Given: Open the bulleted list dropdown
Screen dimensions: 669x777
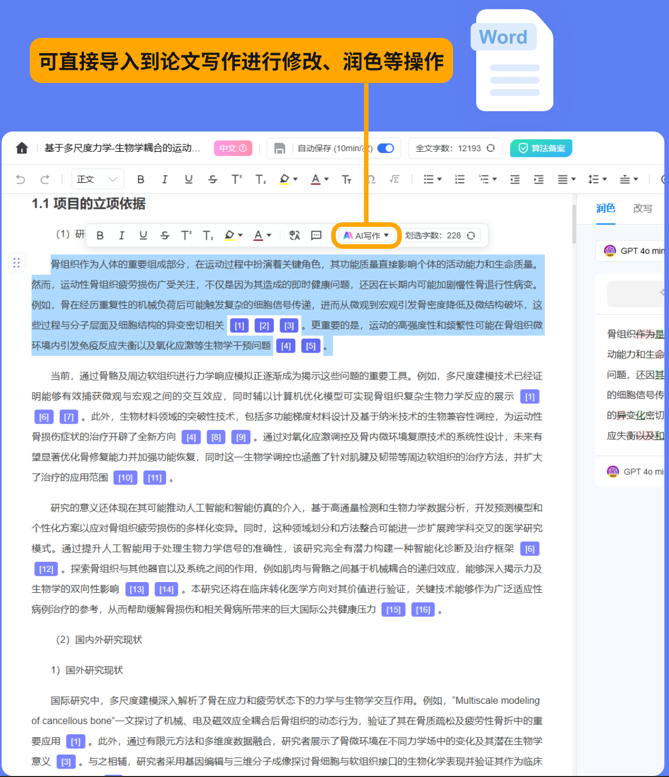Looking at the screenshot, I should click(x=432, y=179).
